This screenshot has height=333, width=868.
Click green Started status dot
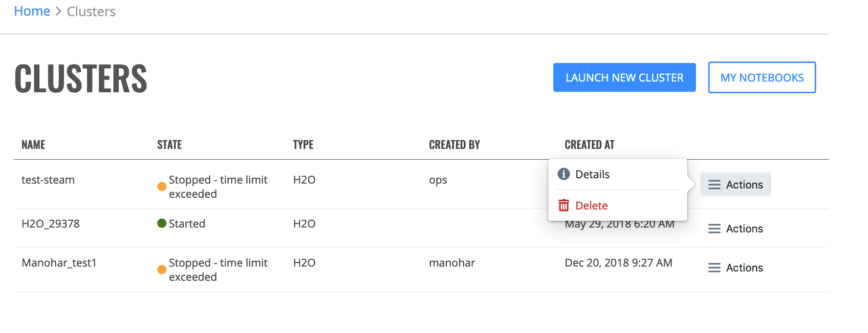[162, 223]
